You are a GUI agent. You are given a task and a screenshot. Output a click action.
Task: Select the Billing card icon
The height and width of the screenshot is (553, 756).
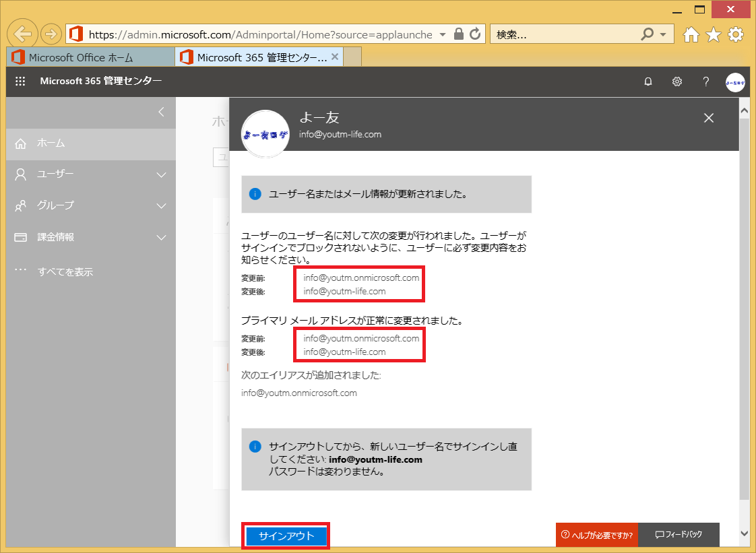(x=20, y=237)
